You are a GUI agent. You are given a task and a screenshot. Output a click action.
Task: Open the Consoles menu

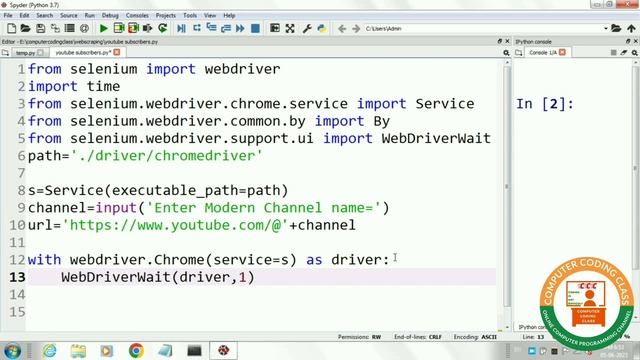[137, 16]
